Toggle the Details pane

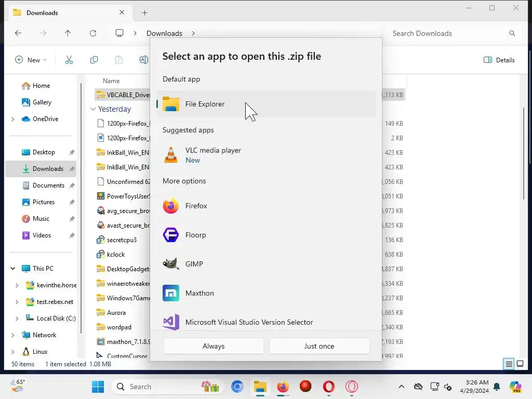499,60
